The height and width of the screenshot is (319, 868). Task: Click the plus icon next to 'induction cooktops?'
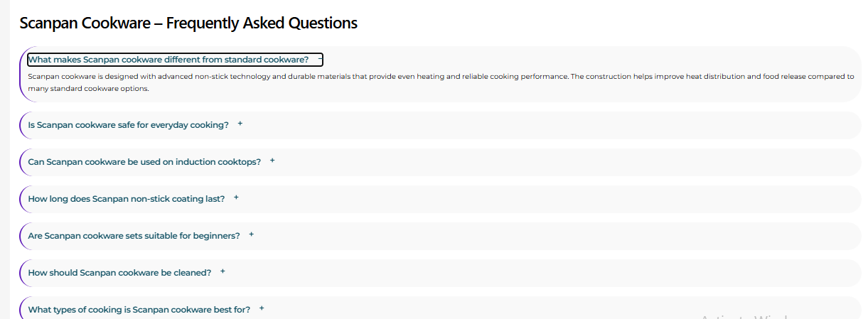point(272,161)
